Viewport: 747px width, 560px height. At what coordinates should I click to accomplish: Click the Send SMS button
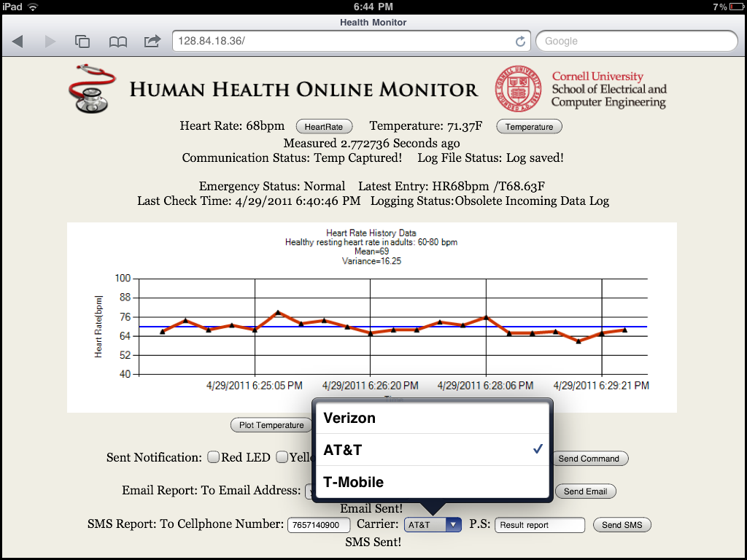pos(622,525)
